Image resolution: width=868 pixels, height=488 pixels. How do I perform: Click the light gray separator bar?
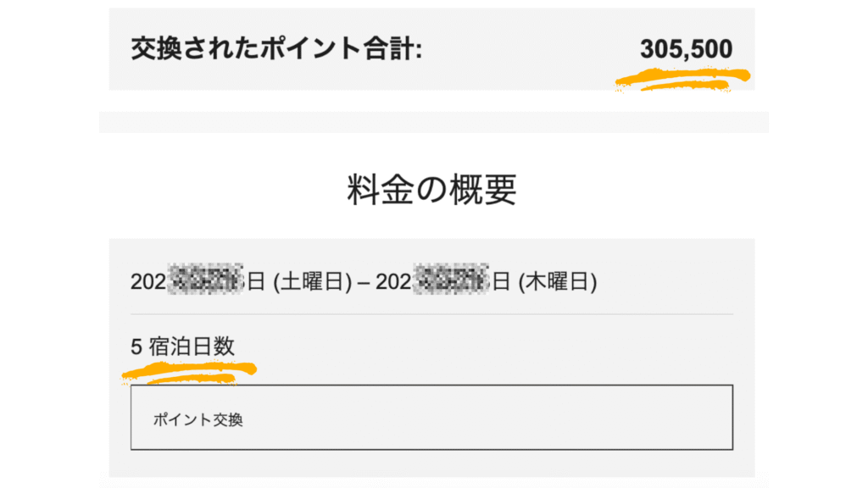coord(433,122)
